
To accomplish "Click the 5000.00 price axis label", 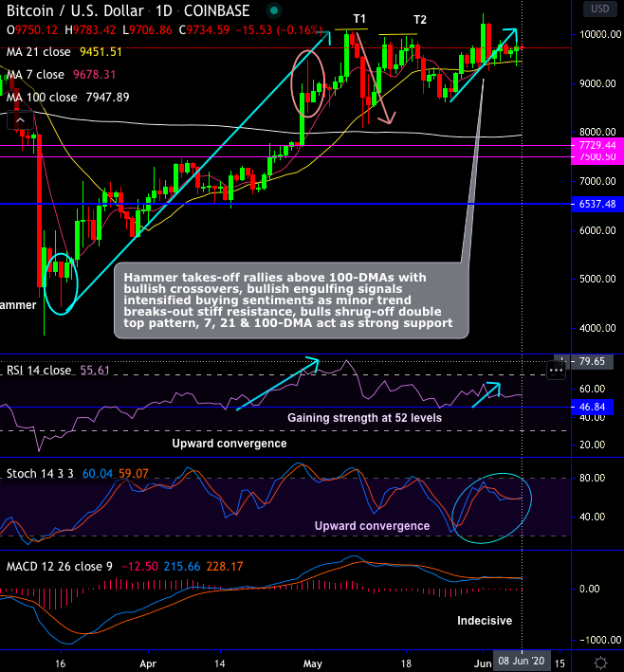I will point(597,279).
